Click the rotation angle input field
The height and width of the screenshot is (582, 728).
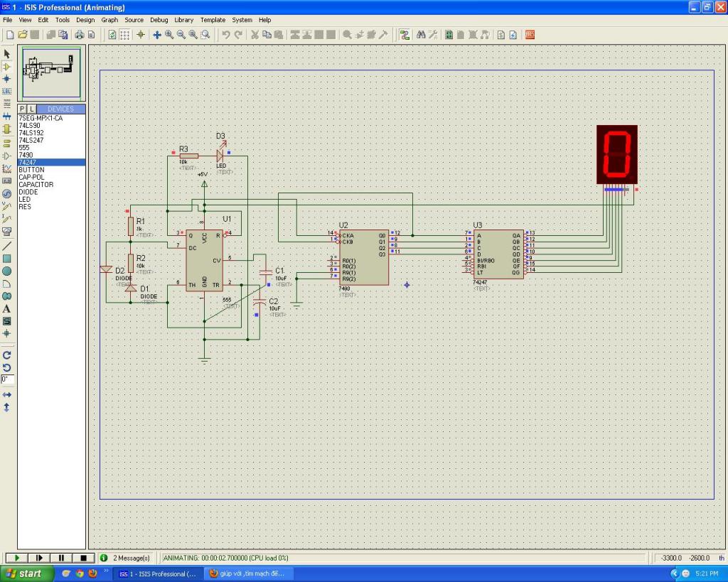click(7, 379)
